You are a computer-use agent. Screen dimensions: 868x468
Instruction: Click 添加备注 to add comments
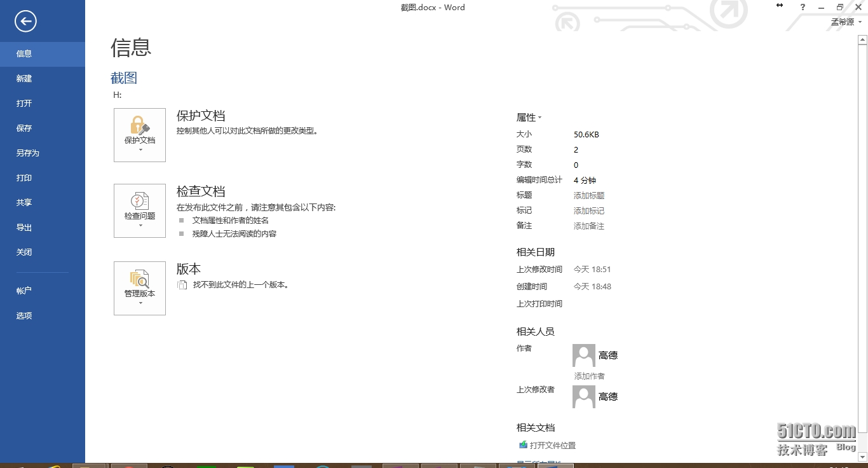pyautogui.click(x=589, y=226)
